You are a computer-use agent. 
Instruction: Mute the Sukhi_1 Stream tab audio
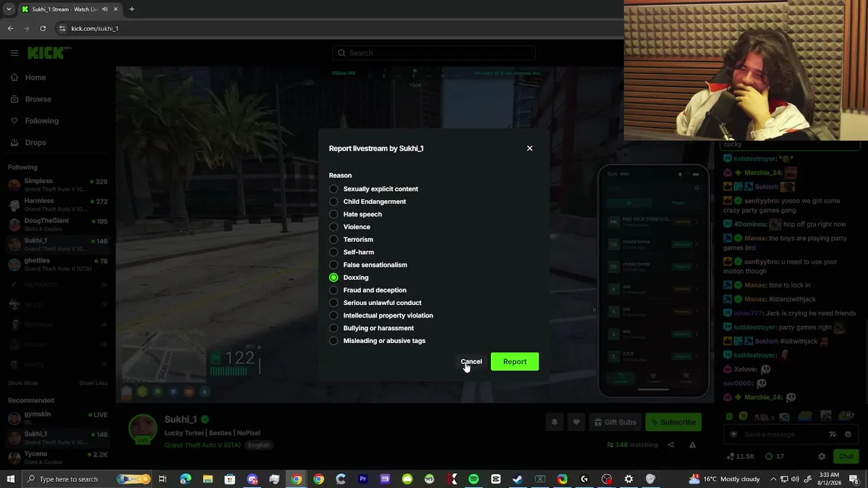pos(104,9)
